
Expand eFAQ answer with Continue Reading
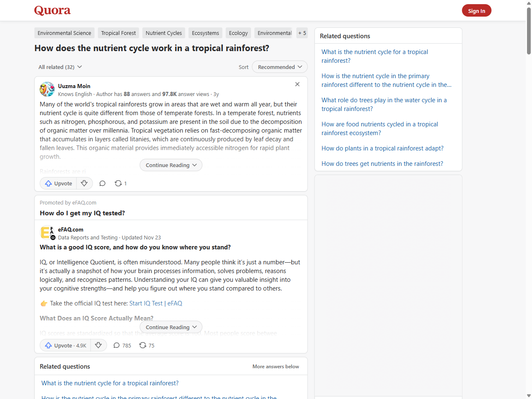(171, 327)
